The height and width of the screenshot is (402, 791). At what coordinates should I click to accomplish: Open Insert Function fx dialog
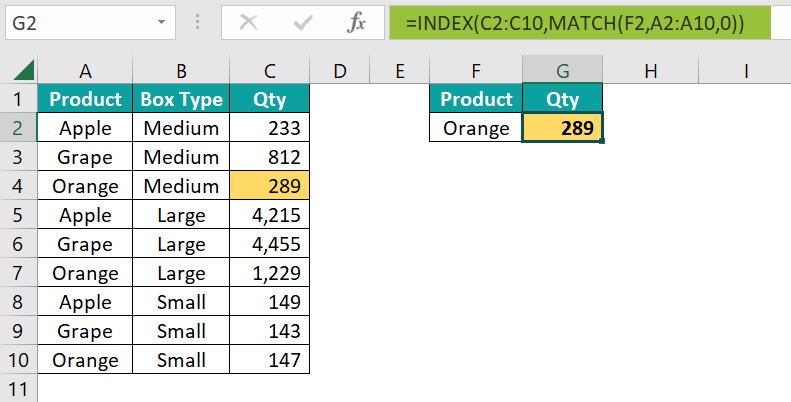[x=356, y=23]
